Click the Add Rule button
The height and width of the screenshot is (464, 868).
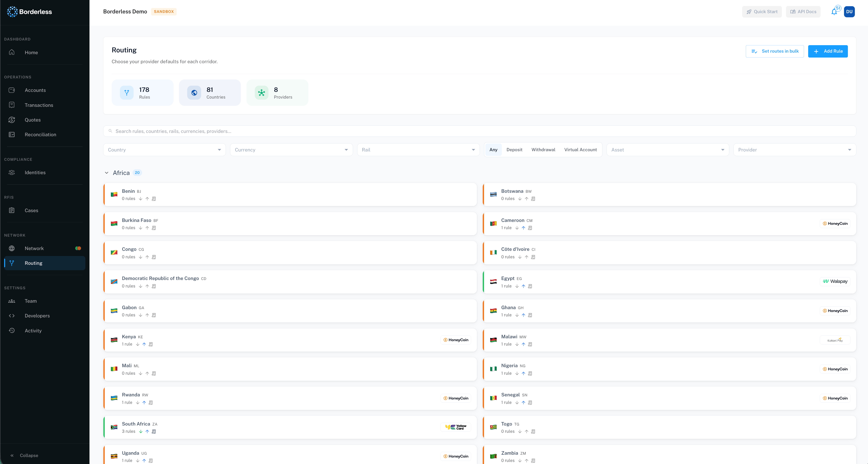[828, 51]
